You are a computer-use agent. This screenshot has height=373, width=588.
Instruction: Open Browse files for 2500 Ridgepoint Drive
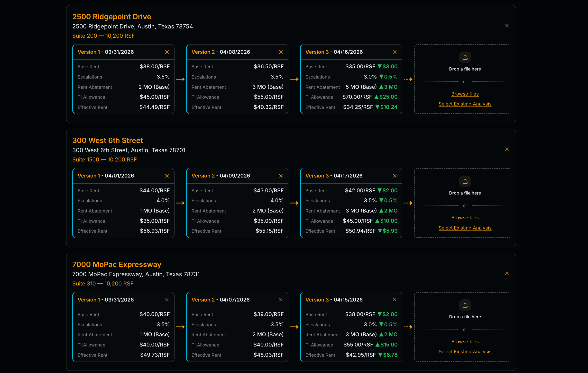(x=465, y=94)
